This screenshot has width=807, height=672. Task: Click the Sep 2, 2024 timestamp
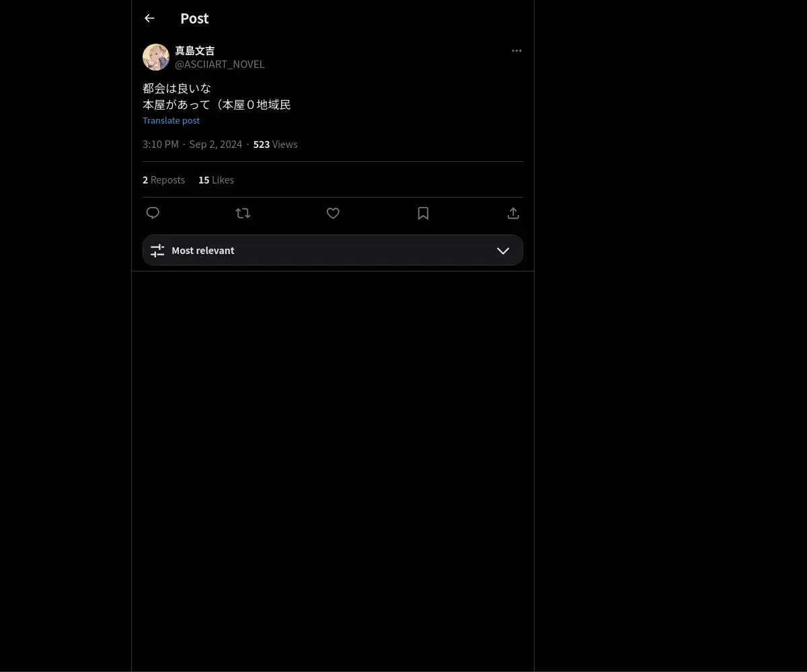coord(215,144)
